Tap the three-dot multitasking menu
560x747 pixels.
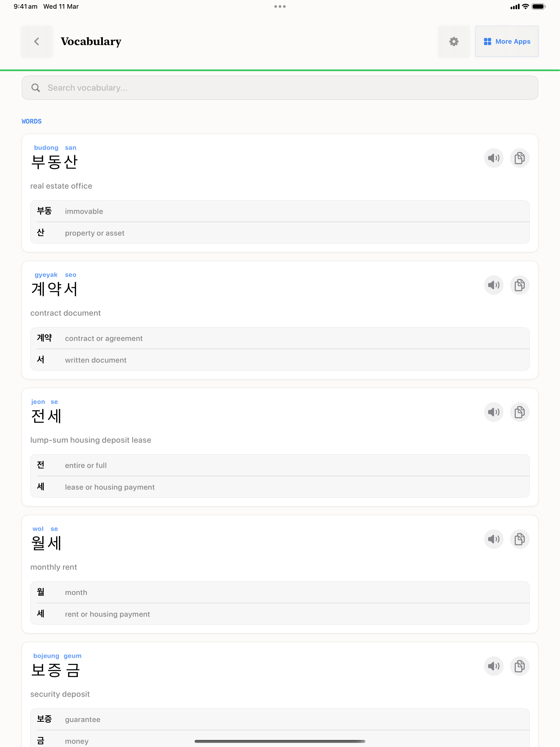point(280,7)
